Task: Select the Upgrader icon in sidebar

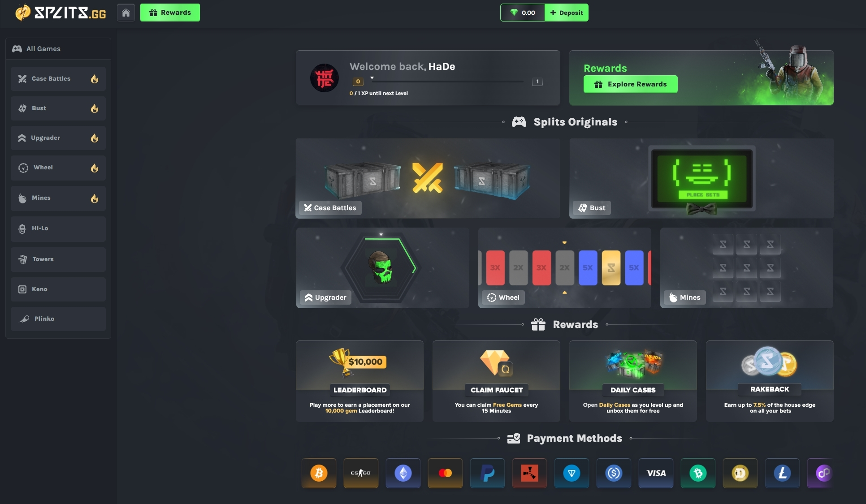Action: pyautogui.click(x=22, y=138)
